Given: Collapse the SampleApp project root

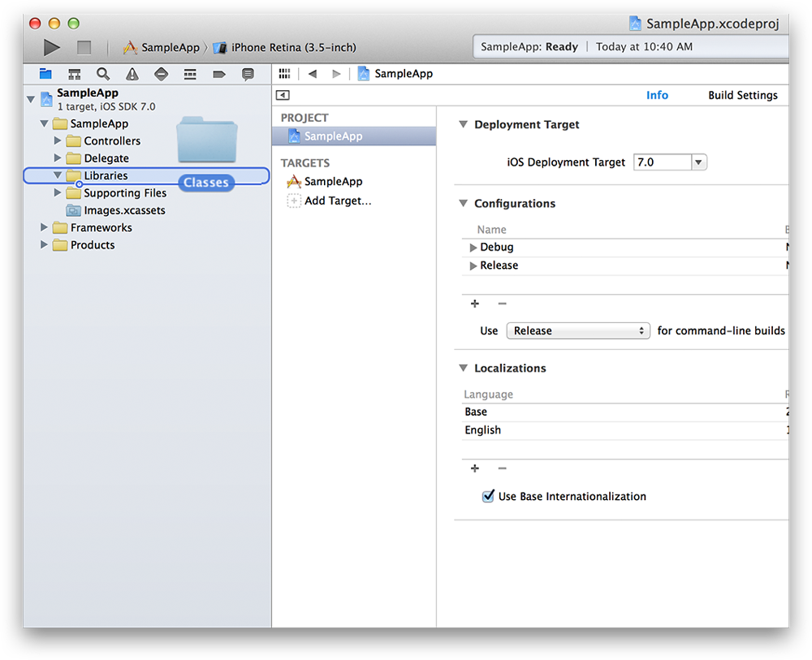Looking at the screenshot, I should pos(31,99).
